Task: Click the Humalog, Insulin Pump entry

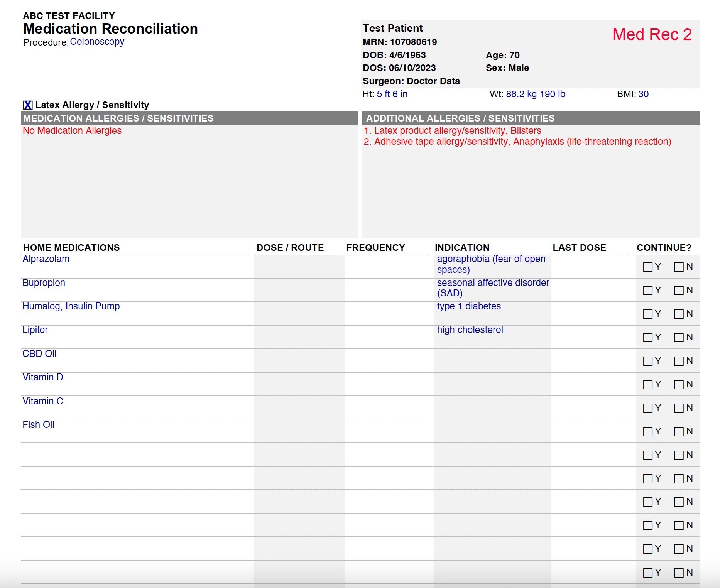Action: click(x=71, y=306)
